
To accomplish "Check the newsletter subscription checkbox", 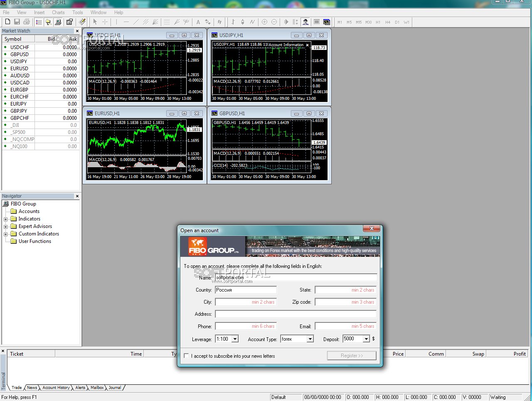I will 186,356.
